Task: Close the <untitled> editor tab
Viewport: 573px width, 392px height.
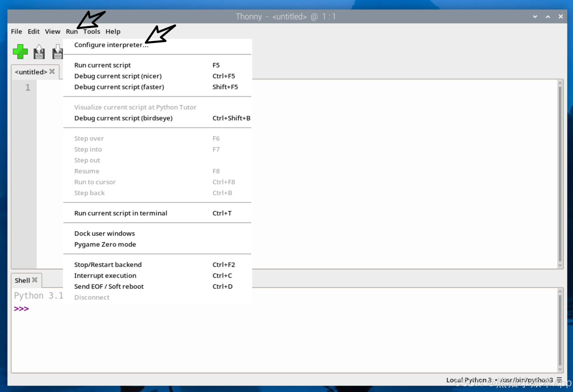Action: click(52, 71)
